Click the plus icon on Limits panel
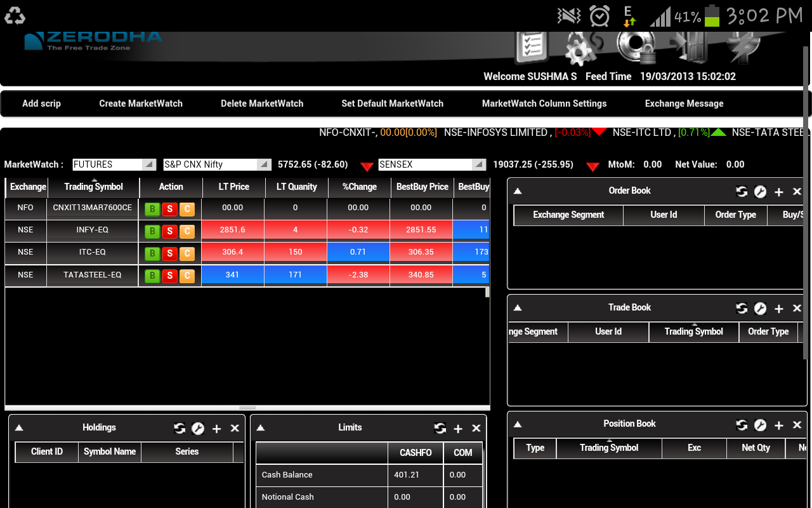 [x=458, y=429]
